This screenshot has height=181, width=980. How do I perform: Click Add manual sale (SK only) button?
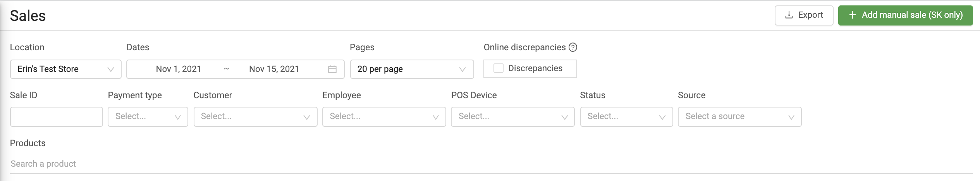point(905,15)
